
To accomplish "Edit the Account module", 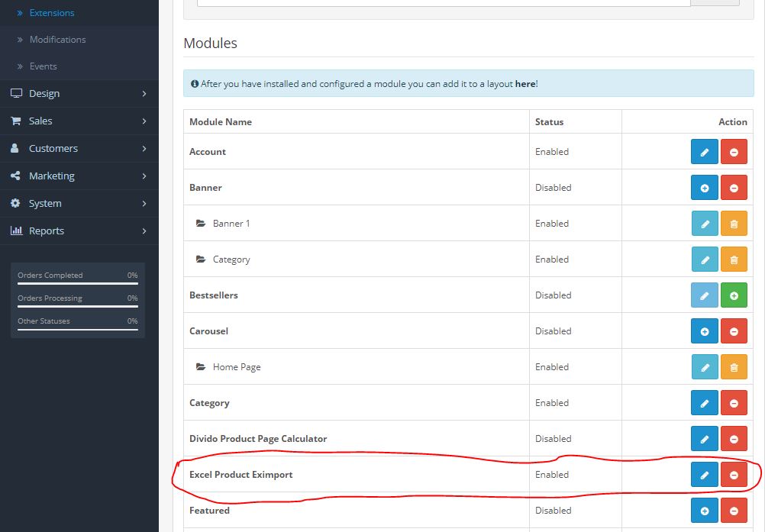I will [704, 152].
